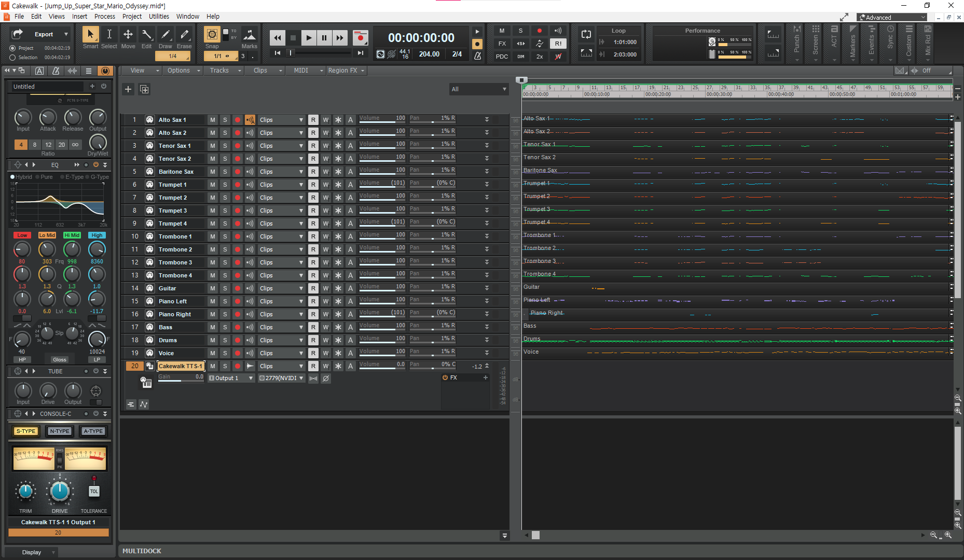Select the Project export radio button
The height and width of the screenshot is (560, 964).
point(12,48)
